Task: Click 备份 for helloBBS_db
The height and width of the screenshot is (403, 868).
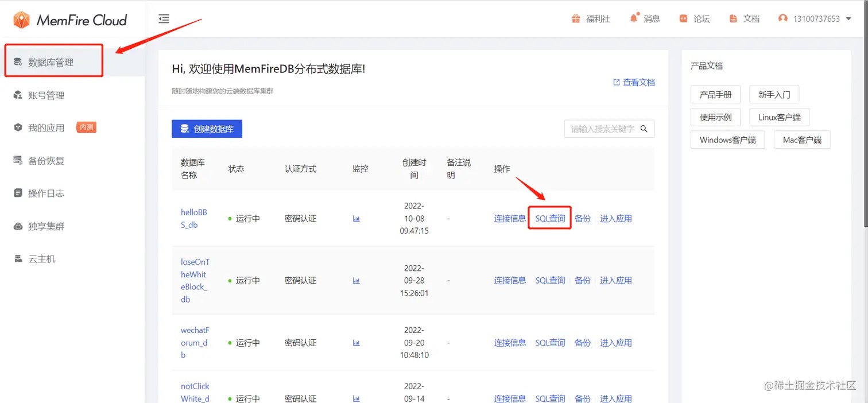Action: click(583, 219)
